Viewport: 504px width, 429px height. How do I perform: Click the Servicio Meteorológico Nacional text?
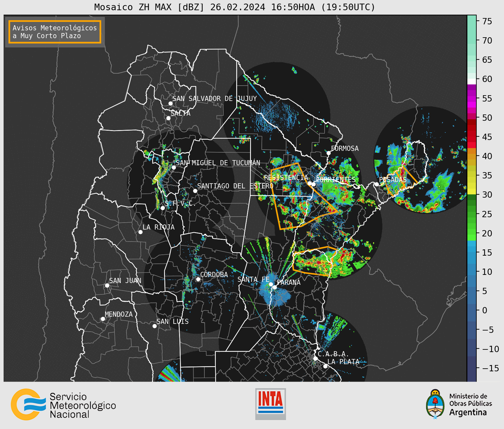pos(83,406)
